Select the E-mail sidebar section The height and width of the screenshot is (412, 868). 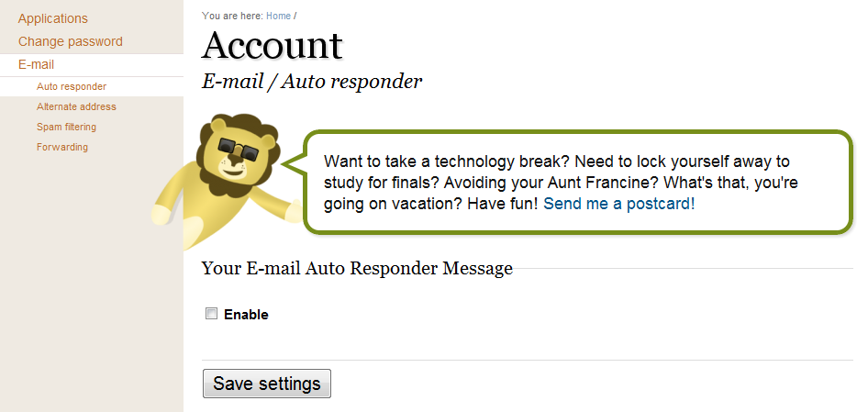point(37,65)
